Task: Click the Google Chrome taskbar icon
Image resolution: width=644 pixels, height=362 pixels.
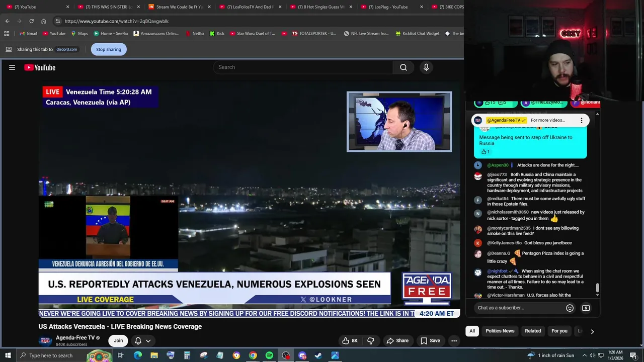Action: coord(253,355)
